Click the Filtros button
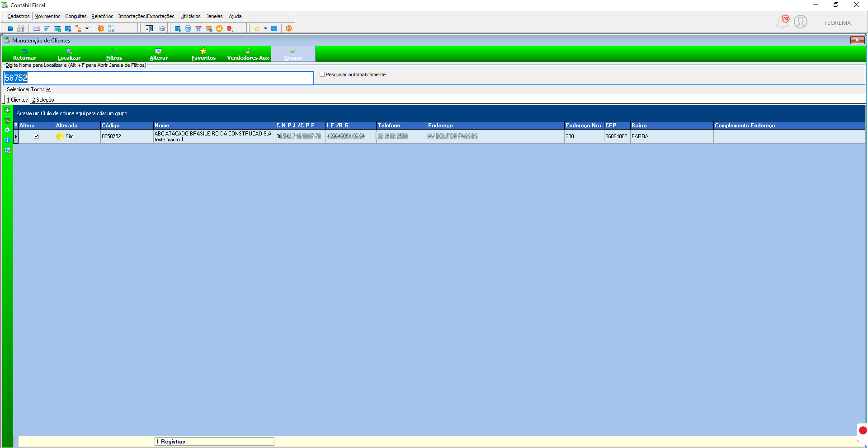Viewport: 868px width, 448px height. pyautogui.click(x=114, y=54)
